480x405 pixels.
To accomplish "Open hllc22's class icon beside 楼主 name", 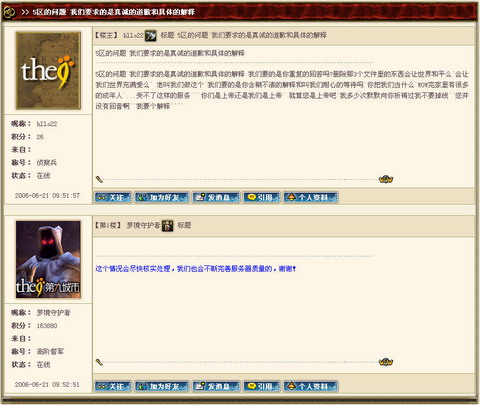I will pyautogui.click(x=151, y=36).
